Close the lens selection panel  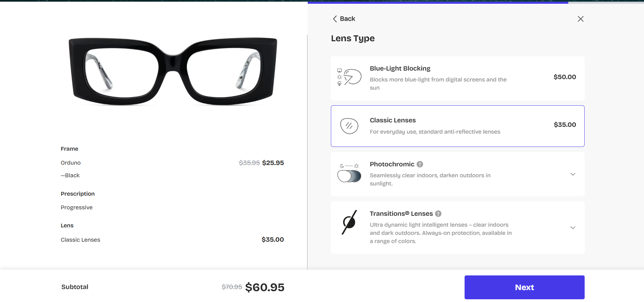coord(581,19)
